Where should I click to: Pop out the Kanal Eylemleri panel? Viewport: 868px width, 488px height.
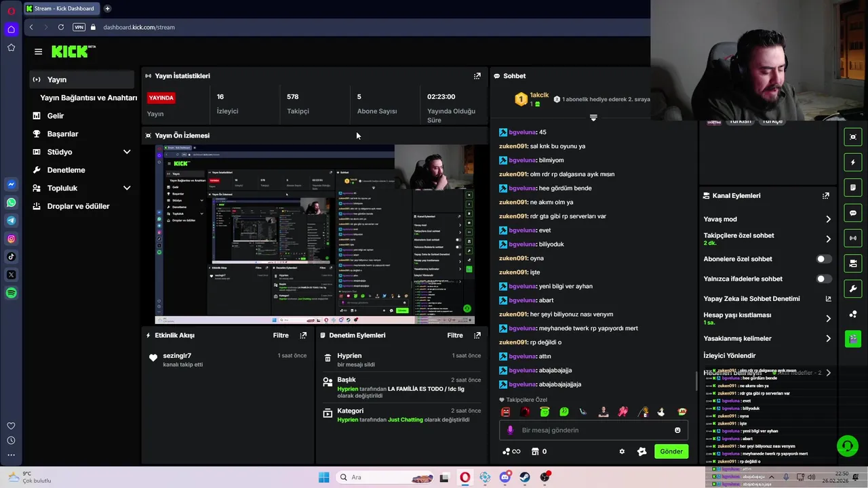(826, 196)
